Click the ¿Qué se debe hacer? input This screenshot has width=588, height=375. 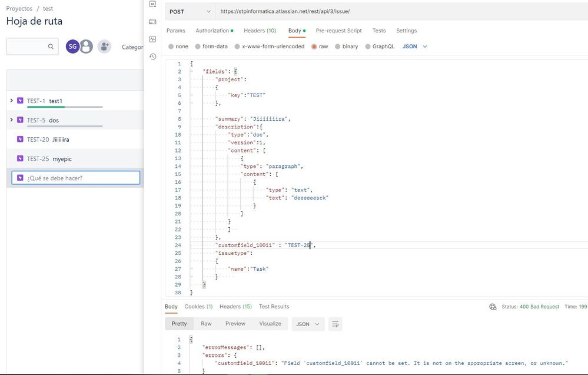(76, 178)
